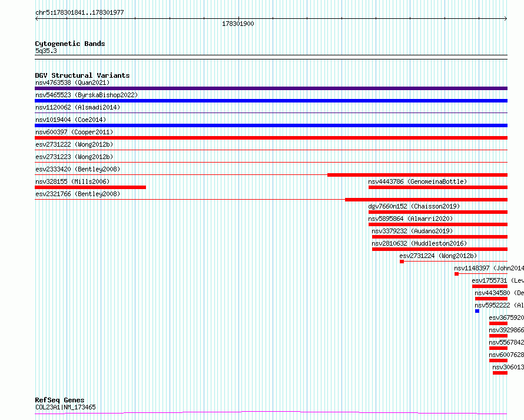Click the small blue nsv5952222 square
The width and height of the screenshot is (524, 420).
[x=477, y=311]
